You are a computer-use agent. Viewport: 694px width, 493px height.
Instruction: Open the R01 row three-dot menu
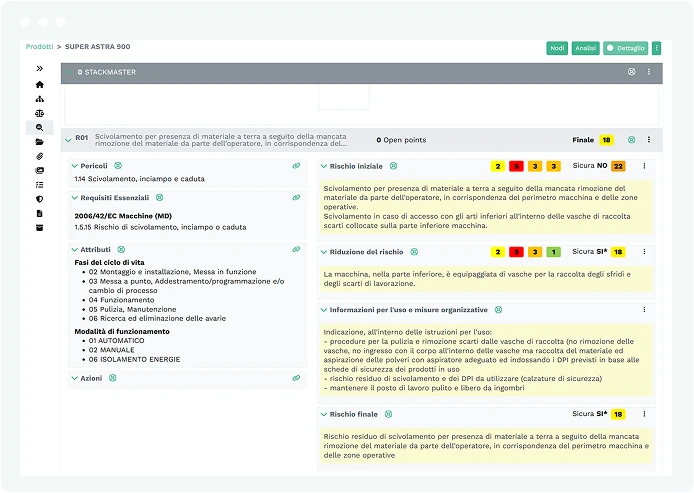[x=649, y=140]
